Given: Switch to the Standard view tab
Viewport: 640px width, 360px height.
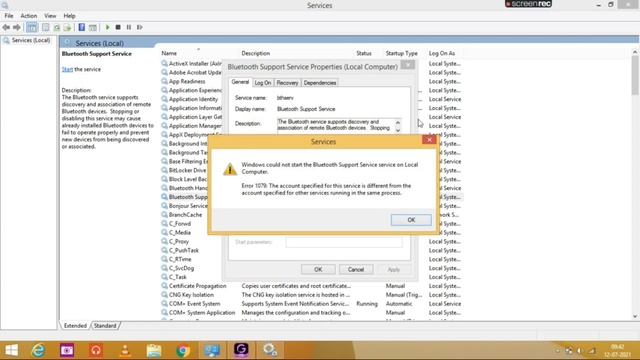Looking at the screenshot, I should (105, 326).
